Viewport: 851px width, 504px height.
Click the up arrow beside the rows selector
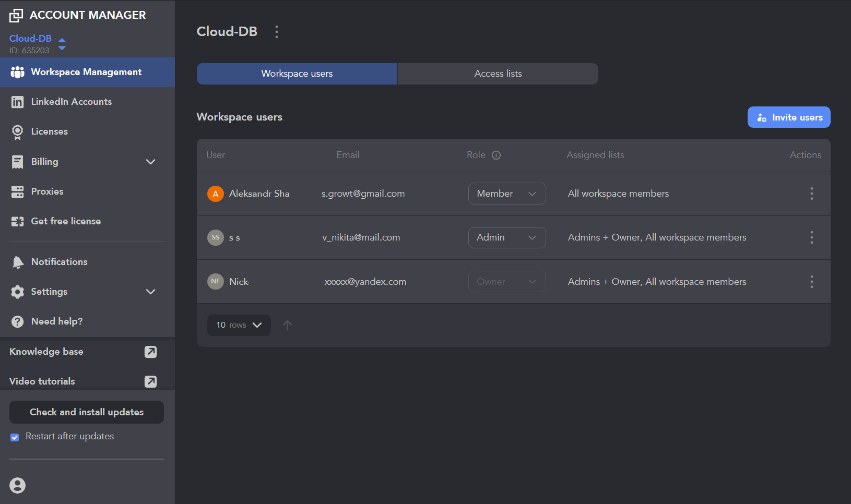pos(287,325)
